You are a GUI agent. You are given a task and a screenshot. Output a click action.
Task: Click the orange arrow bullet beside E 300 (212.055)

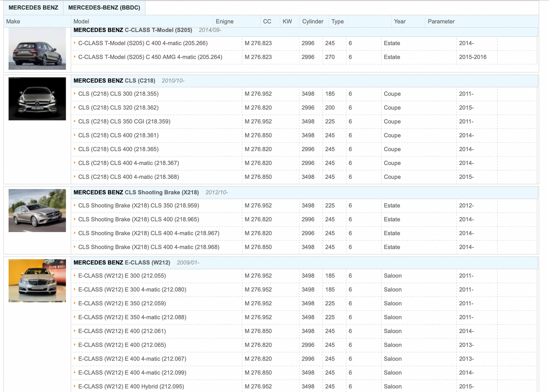[x=75, y=275]
